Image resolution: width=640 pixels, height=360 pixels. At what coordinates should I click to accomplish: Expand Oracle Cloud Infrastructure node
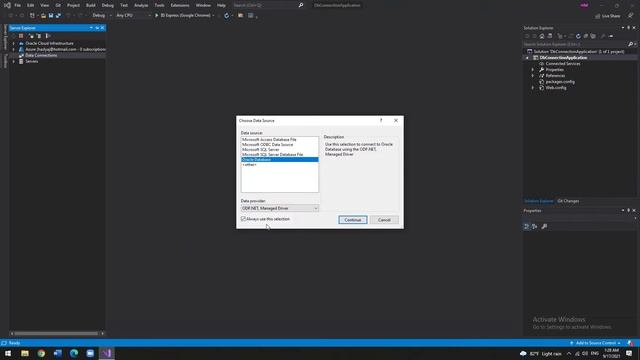coord(13,43)
